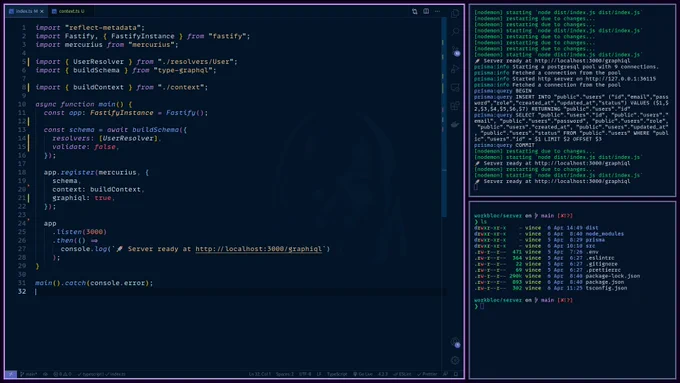Click the '.listen(3000)' code line

point(80,232)
